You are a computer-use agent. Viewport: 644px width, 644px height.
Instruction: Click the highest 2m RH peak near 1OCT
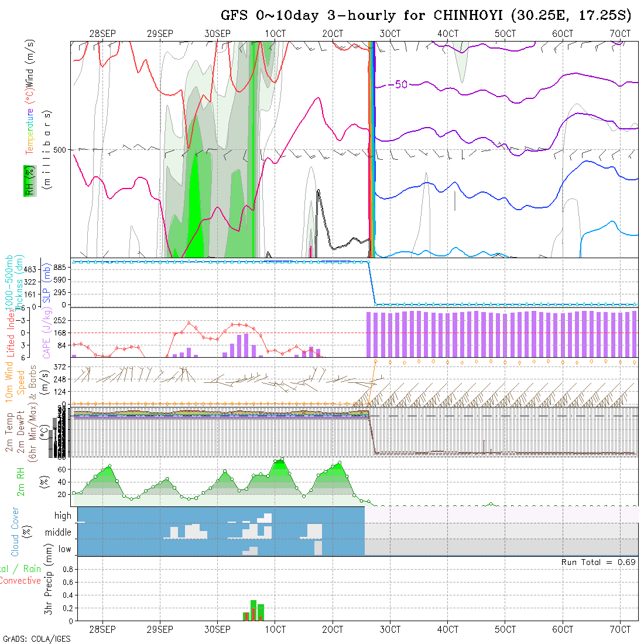(x=282, y=460)
